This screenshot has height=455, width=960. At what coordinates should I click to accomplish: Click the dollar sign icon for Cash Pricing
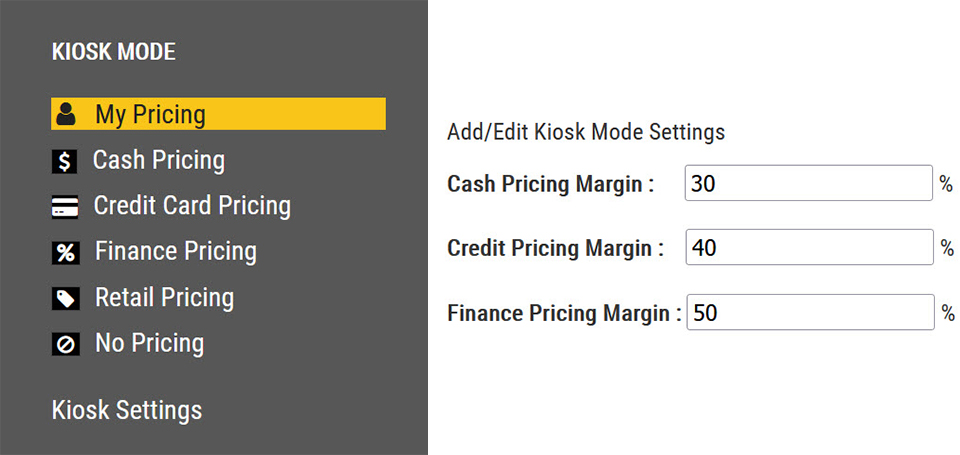[x=65, y=161]
